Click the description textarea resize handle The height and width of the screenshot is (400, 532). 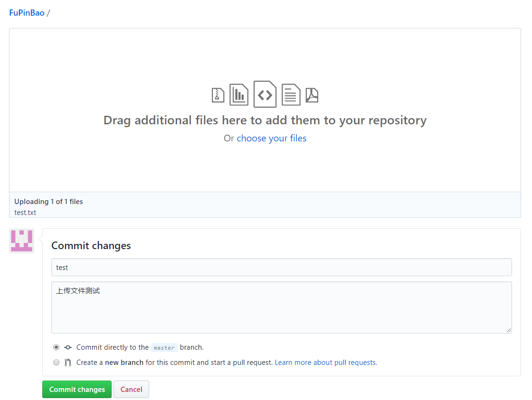click(509, 330)
